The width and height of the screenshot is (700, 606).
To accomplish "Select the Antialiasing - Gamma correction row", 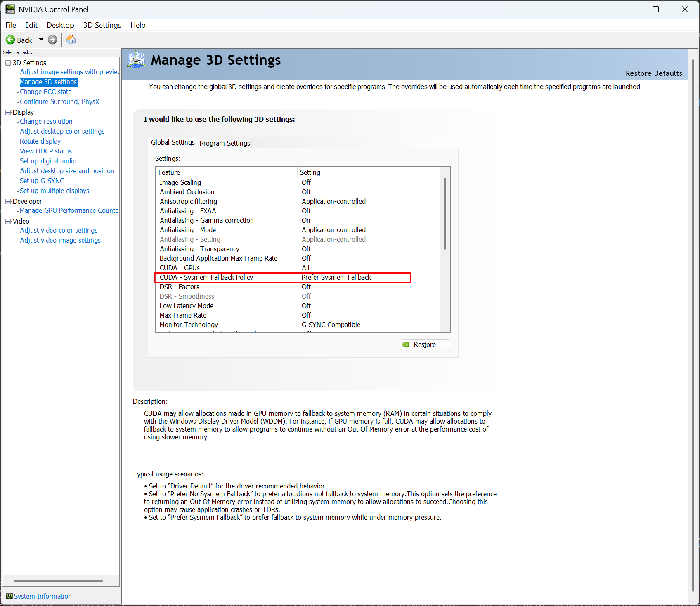I will [297, 220].
